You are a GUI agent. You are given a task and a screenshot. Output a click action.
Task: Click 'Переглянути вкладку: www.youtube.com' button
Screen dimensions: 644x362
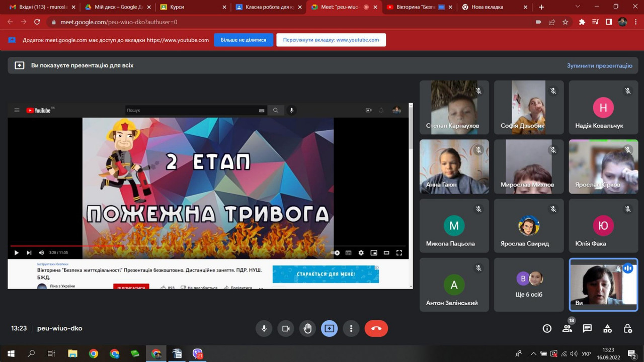point(331,40)
